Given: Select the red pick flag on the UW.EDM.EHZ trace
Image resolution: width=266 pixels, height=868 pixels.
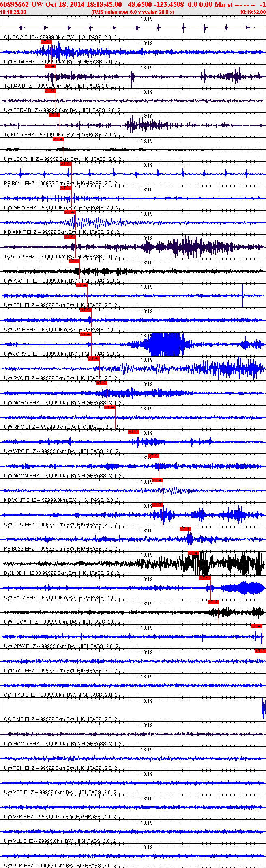Looking at the screenshot, I should tap(46, 41).
